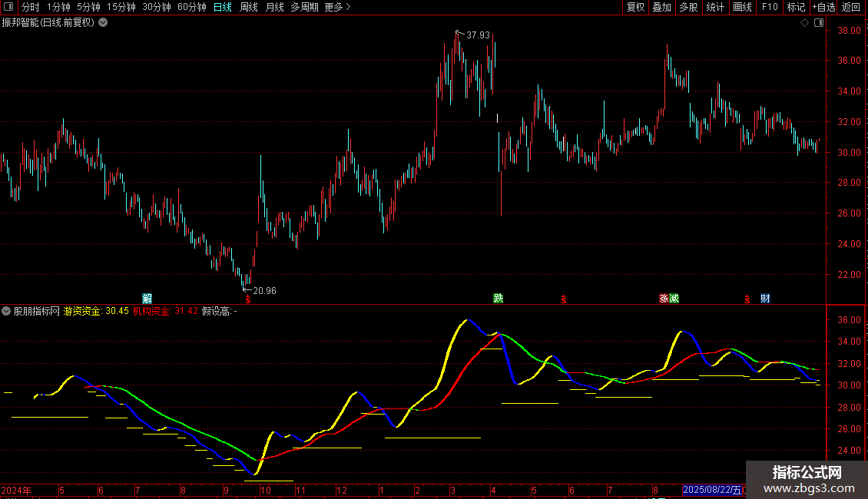Click the 20.96 low price label

point(264,290)
